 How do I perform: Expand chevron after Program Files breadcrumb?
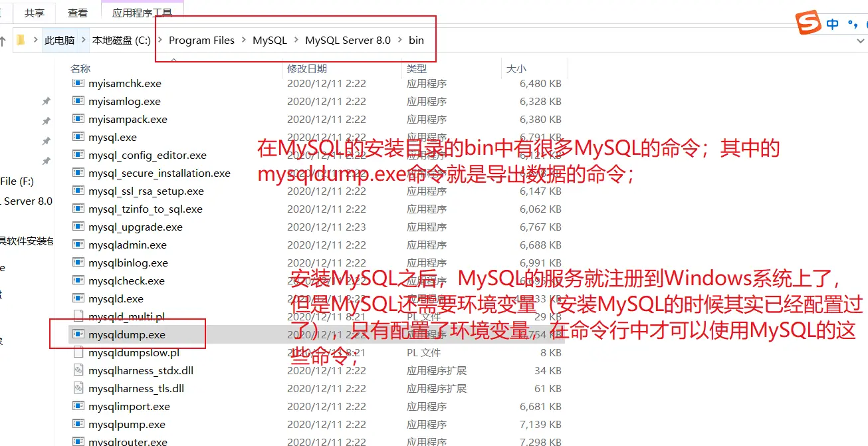click(x=243, y=40)
